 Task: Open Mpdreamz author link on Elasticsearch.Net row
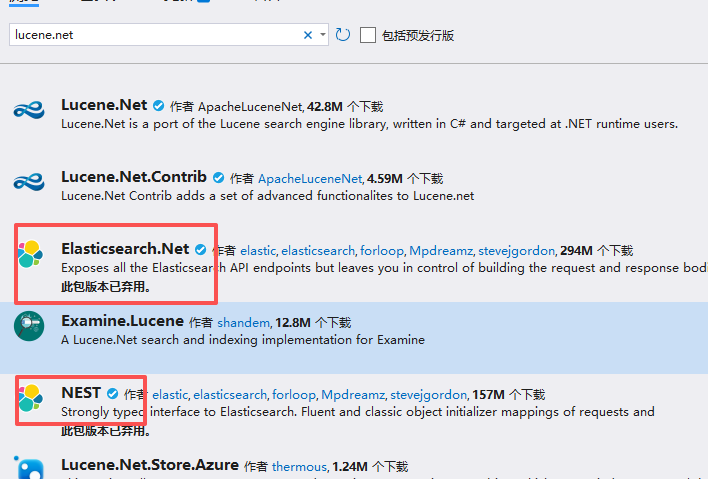click(x=441, y=251)
